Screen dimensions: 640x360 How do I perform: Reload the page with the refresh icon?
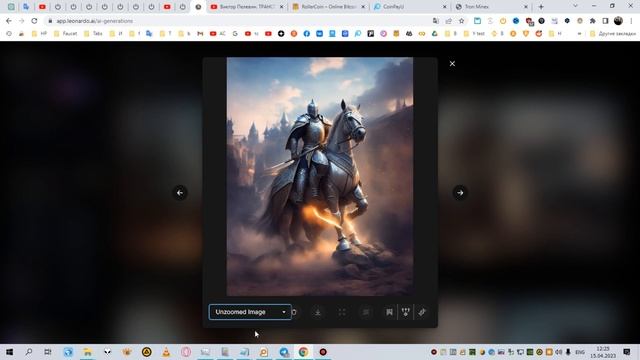click(x=34, y=21)
